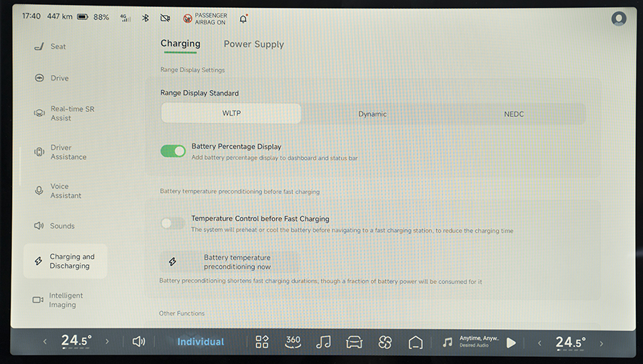The height and width of the screenshot is (364, 643).
Task: Lower the right temperature with the left arrow
Action: click(539, 343)
